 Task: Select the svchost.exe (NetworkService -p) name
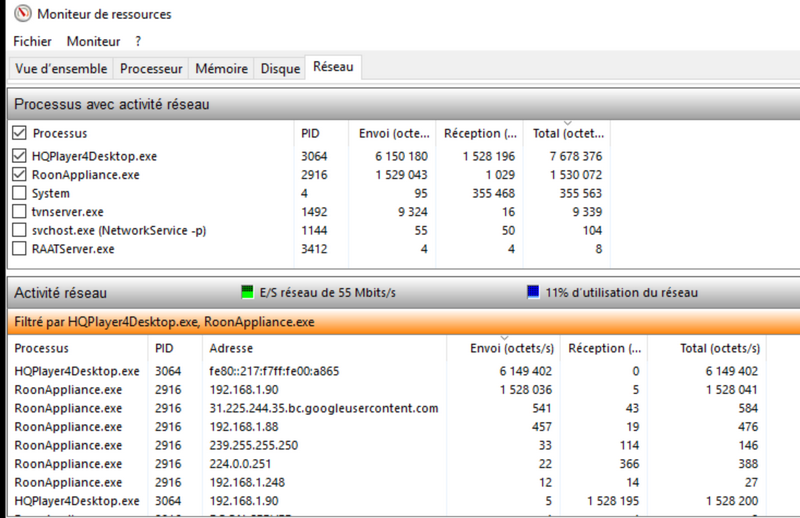tap(119, 231)
